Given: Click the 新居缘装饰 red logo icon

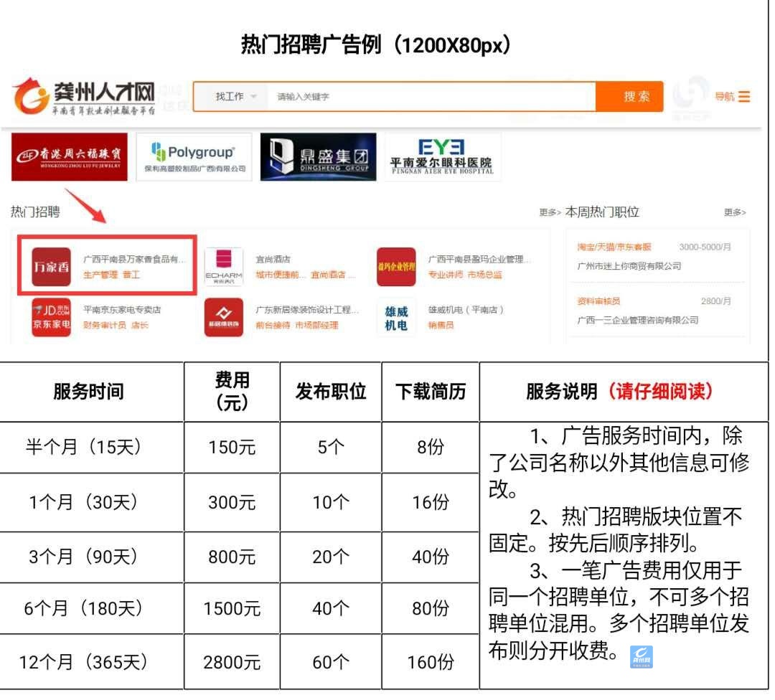Looking at the screenshot, I should point(224,318).
